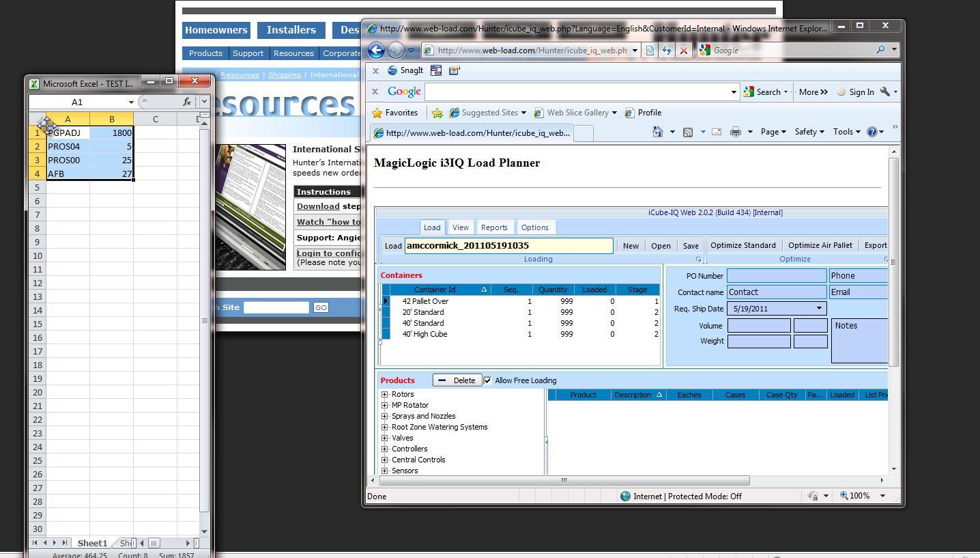Click the Excel vertical scrollbar down arrow
The height and width of the screenshot is (558, 980).
click(204, 531)
